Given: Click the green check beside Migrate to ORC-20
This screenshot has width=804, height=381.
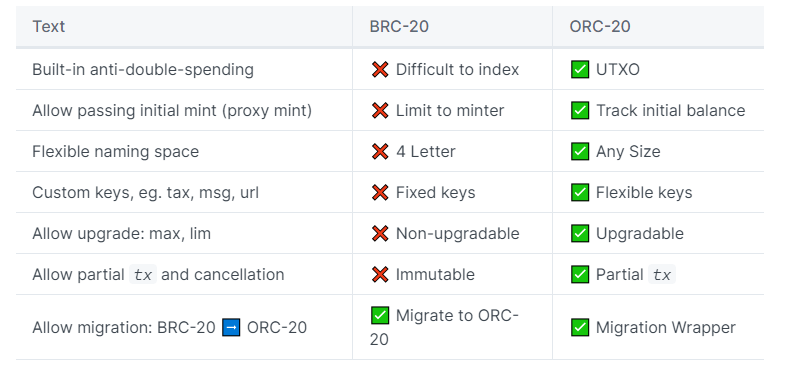Looking at the screenshot, I should tap(380, 315).
